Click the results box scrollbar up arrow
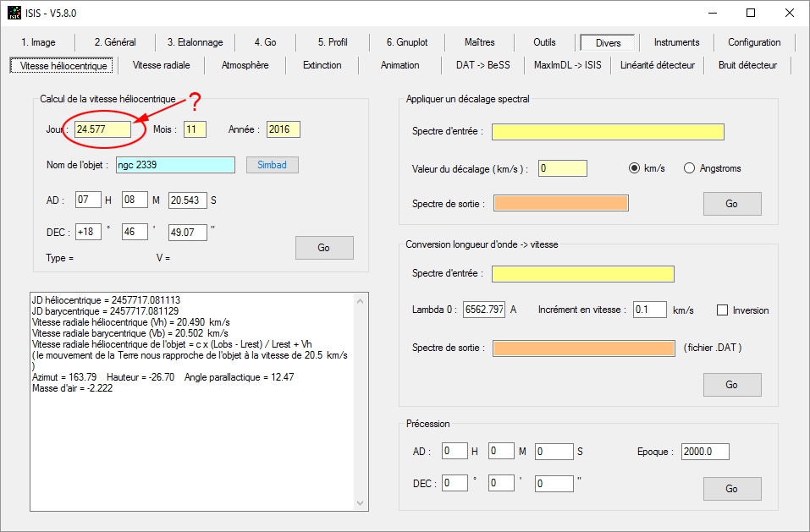 pyautogui.click(x=360, y=301)
